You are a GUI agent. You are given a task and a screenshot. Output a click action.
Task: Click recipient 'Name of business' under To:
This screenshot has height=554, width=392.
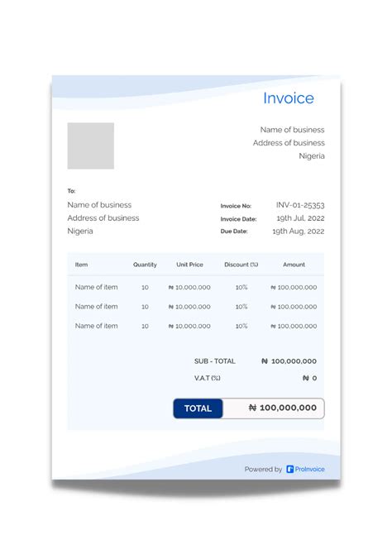pos(99,205)
